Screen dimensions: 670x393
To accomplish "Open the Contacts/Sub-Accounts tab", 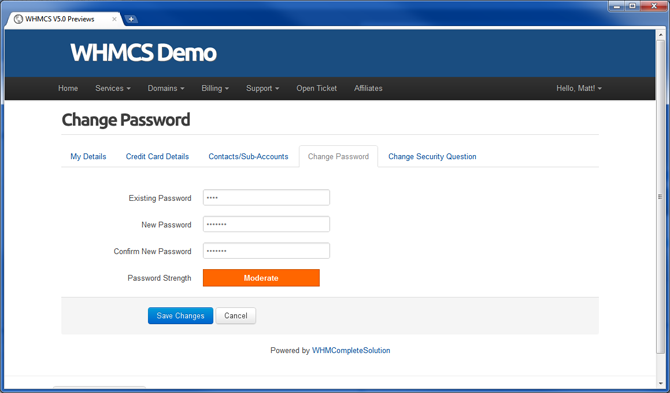I will tap(248, 156).
